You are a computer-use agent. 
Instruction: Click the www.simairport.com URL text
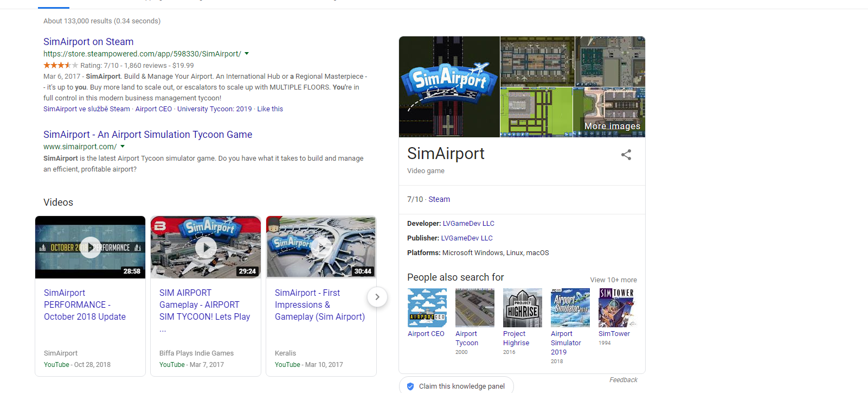[80, 147]
